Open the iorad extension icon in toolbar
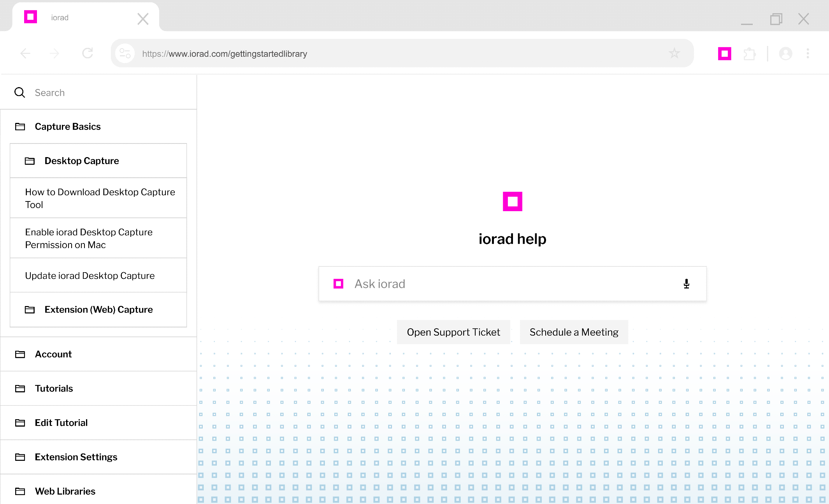The height and width of the screenshot is (504, 829). pyautogui.click(x=725, y=54)
